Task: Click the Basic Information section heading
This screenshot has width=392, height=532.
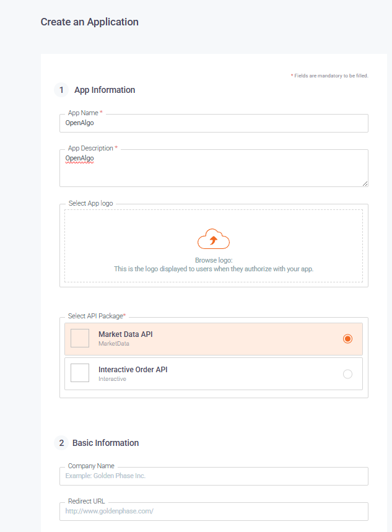Action: click(105, 443)
